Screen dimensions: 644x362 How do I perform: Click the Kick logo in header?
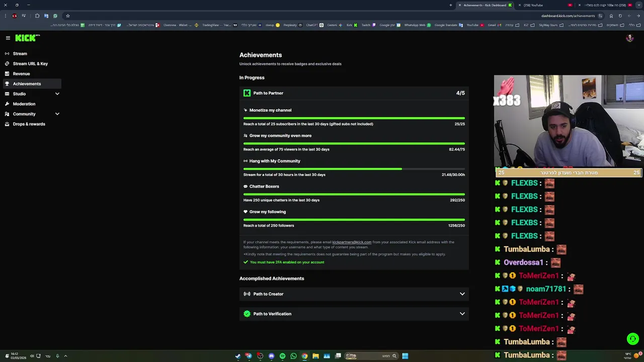pos(27,38)
